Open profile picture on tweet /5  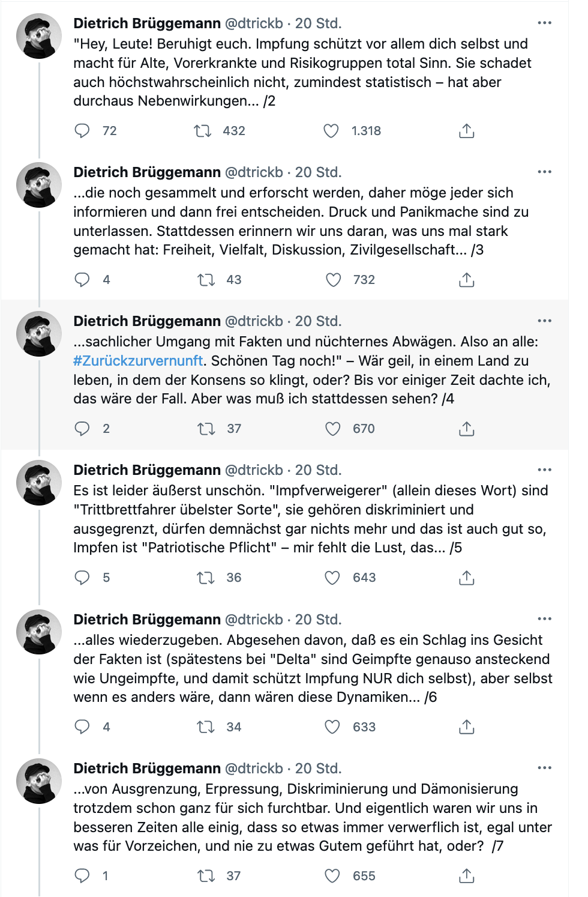tap(39, 483)
